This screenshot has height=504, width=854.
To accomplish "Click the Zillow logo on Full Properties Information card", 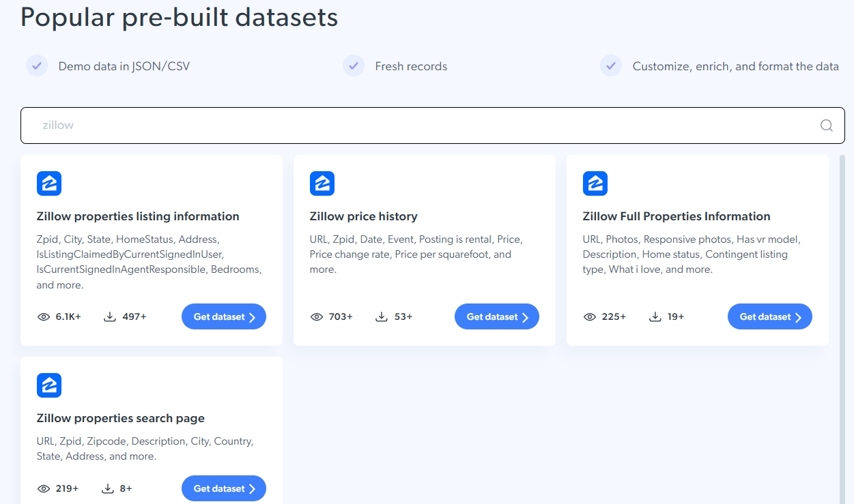I will click(595, 183).
